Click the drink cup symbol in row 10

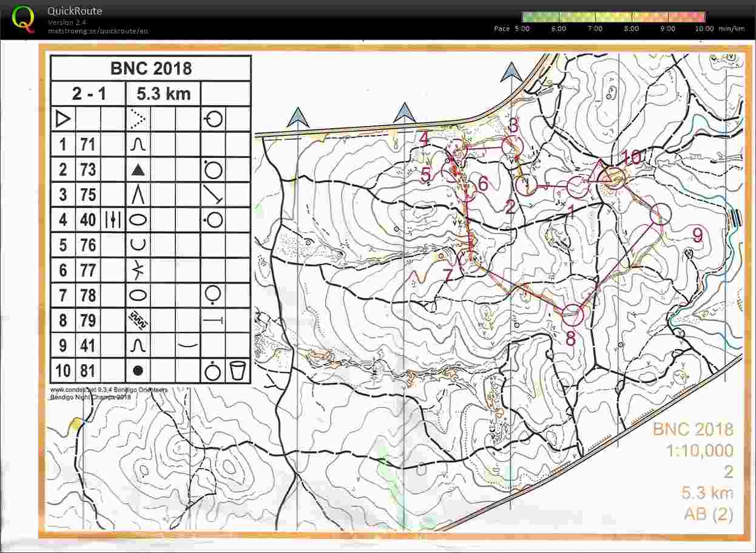[237, 370]
